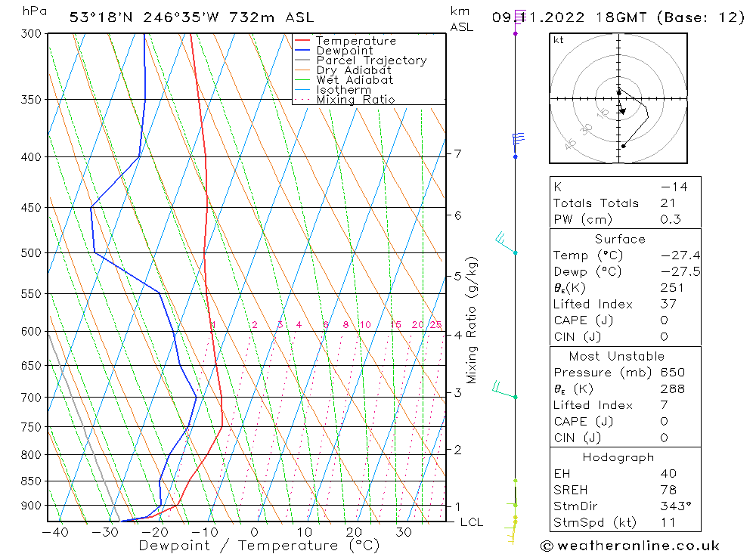The image size is (756, 554).
Task: Click the 30 temperature axis label
Action: [404, 532]
